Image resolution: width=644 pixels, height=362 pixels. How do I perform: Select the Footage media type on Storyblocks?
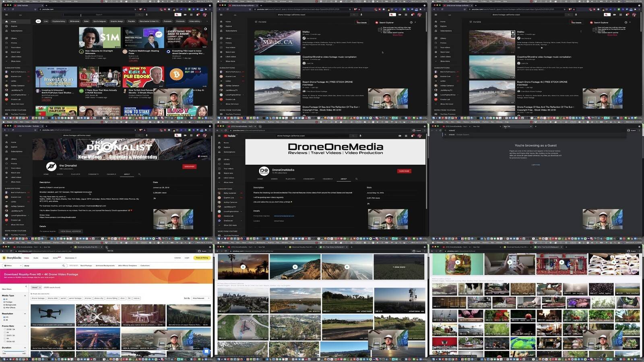point(4,302)
